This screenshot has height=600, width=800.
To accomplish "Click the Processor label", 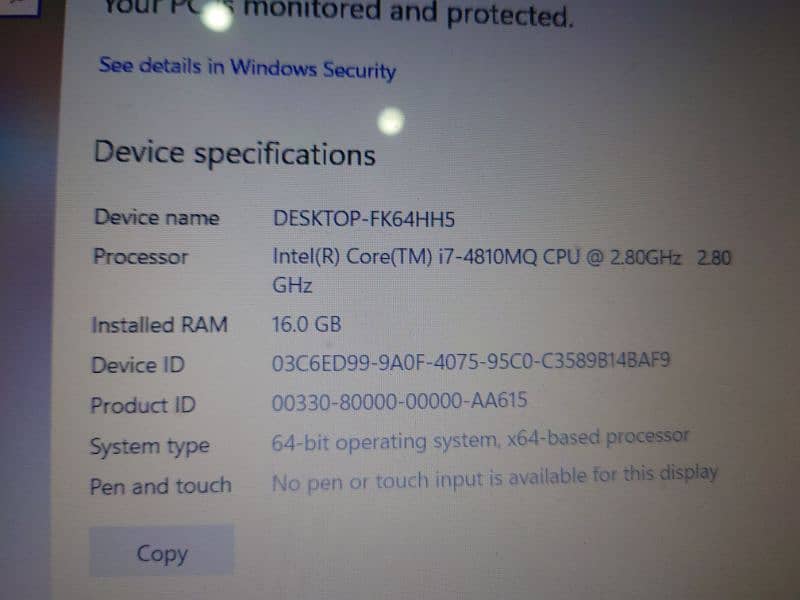I will tap(140, 256).
